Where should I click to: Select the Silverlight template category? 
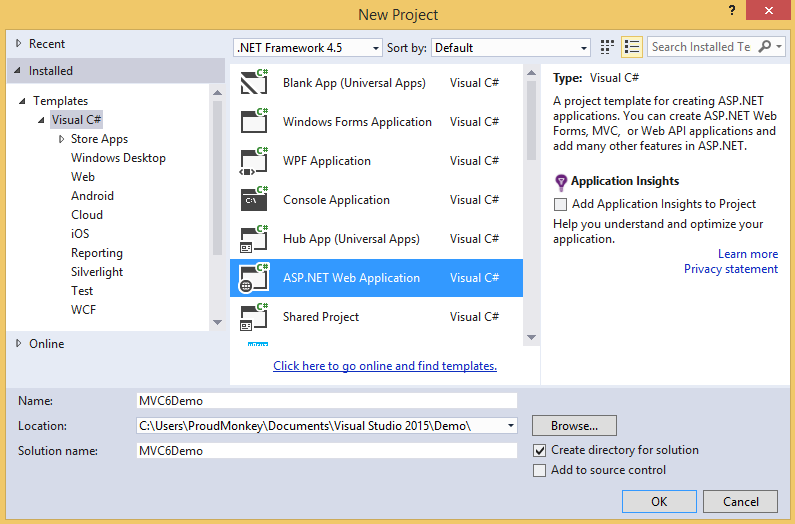(97, 272)
